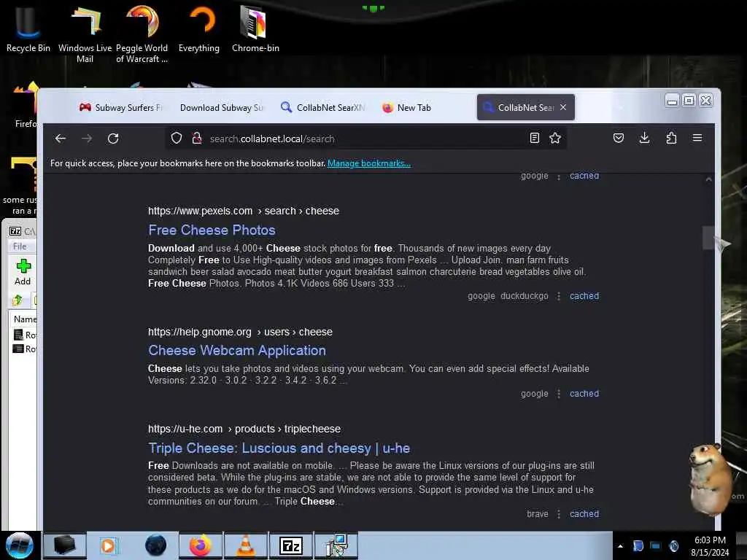Close the active CollabNet Search tab
The image size is (747, 560).
click(x=563, y=107)
